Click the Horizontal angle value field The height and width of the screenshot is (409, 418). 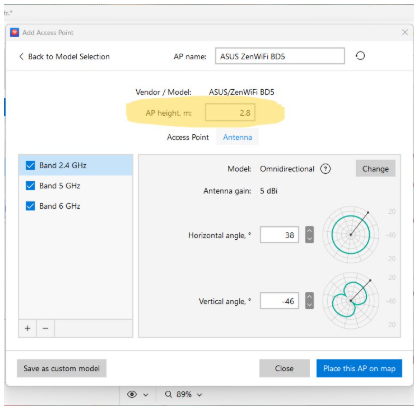point(279,235)
